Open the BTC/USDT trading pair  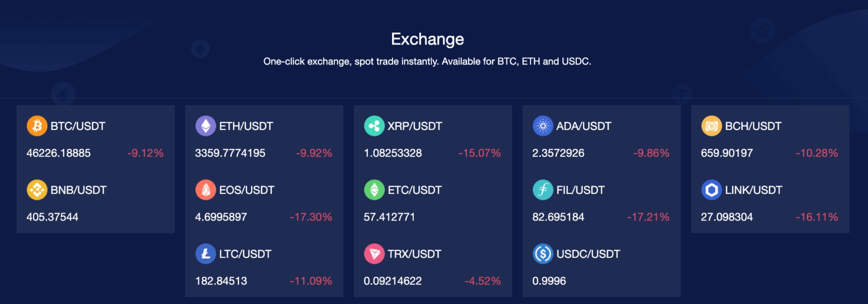point(78,126)
